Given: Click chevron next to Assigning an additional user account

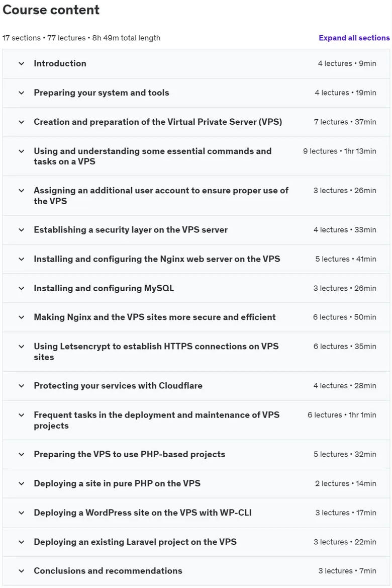Looking at the screenshot, I should 22,191.
